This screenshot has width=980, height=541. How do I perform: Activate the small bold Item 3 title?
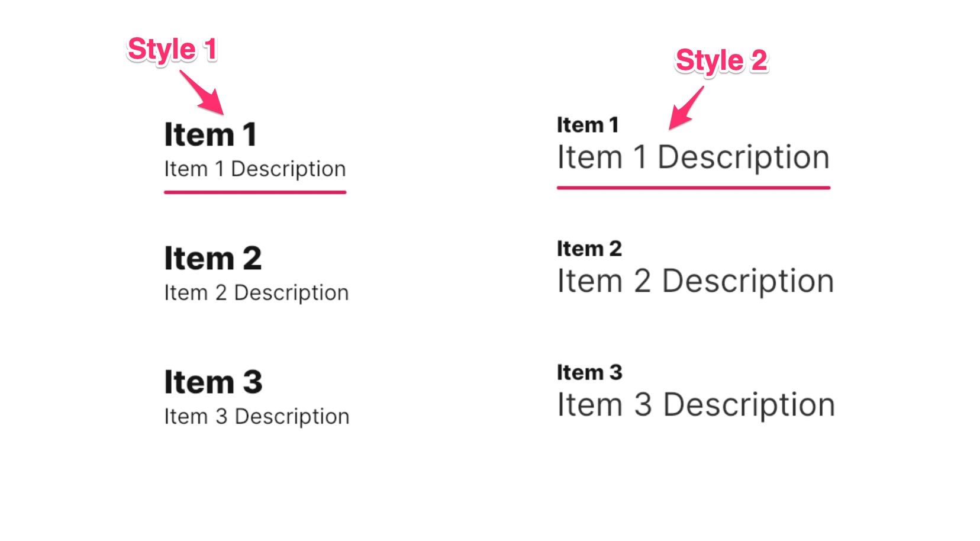click(589, 372)
